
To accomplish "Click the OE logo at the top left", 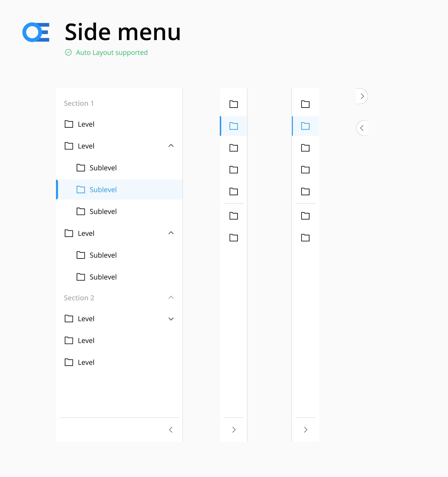I will (36, 32).
